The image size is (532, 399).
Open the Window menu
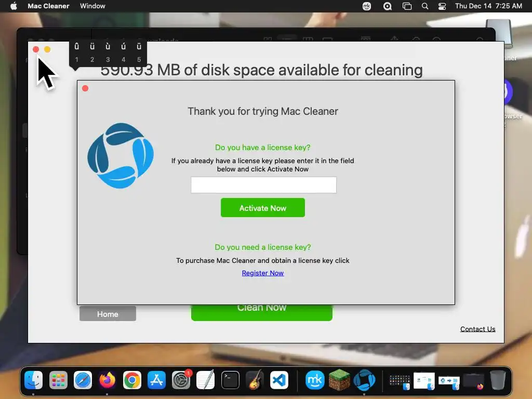click(92, 6)
